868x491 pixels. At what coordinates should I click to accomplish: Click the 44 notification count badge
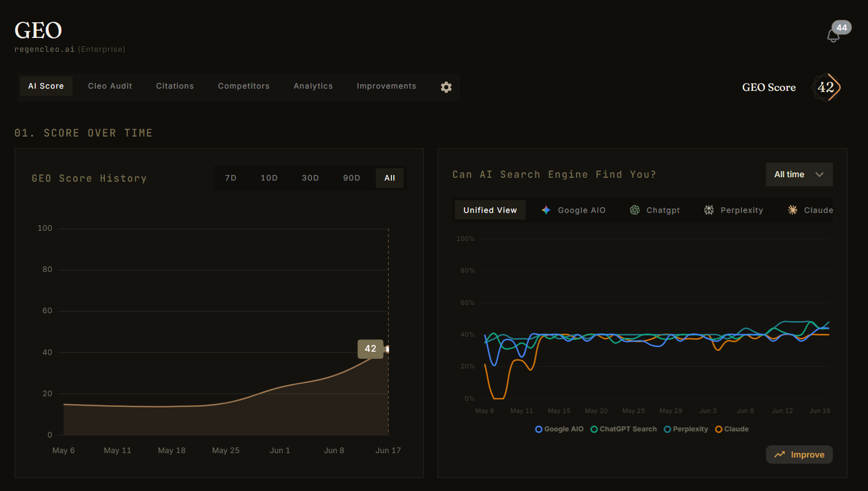(842, 27)
